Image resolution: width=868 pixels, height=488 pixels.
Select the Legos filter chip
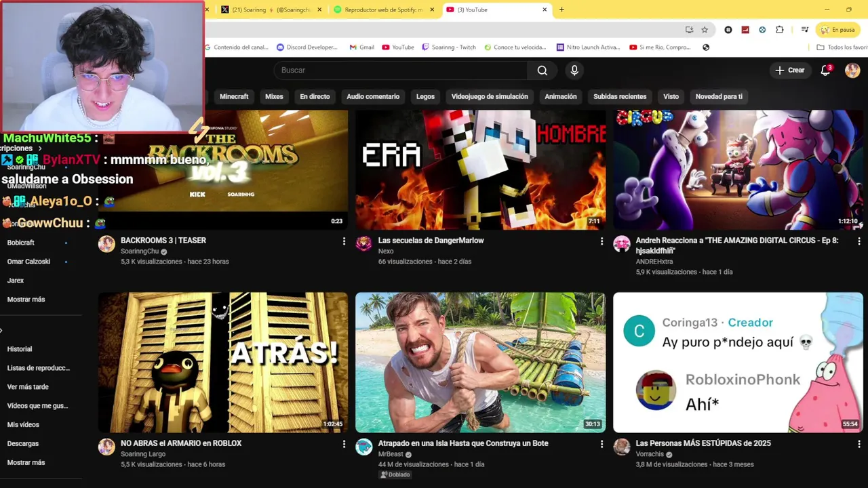[425, 96]
